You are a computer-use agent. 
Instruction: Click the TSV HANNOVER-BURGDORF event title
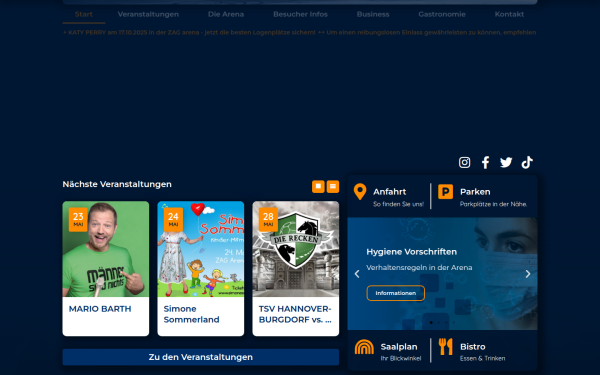coord(295,314)
